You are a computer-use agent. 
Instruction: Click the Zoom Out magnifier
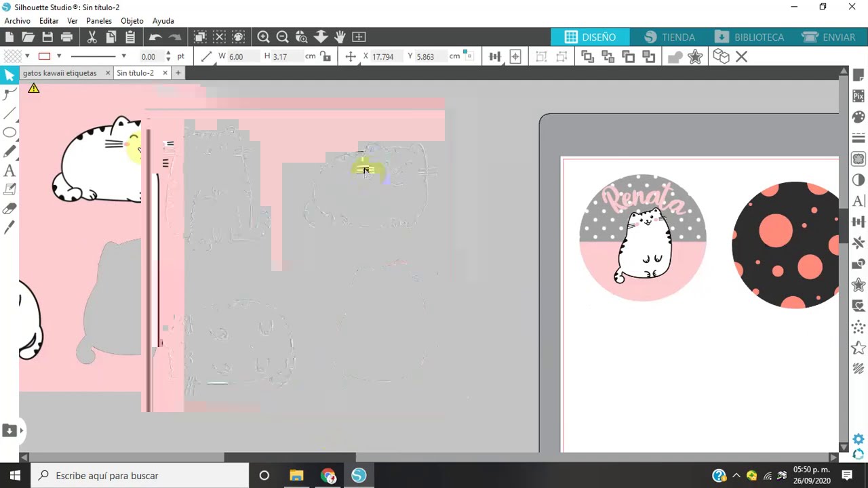click(283, 37)
